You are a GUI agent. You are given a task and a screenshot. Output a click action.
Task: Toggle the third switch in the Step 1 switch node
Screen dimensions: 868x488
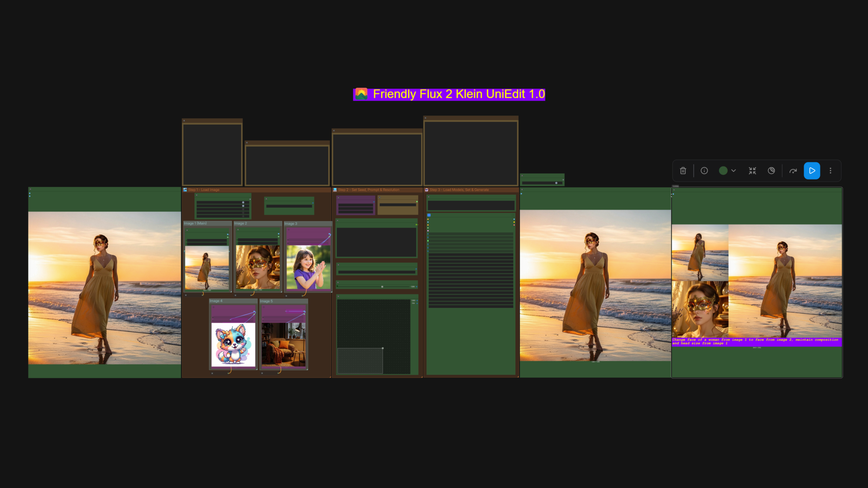point(243,210)
